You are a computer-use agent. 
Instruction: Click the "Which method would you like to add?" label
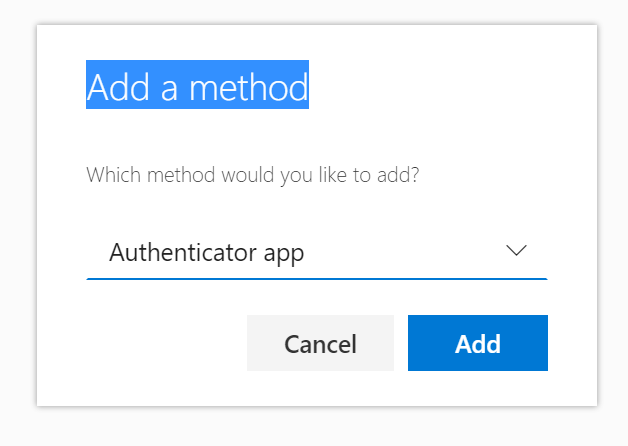point(253,175)
